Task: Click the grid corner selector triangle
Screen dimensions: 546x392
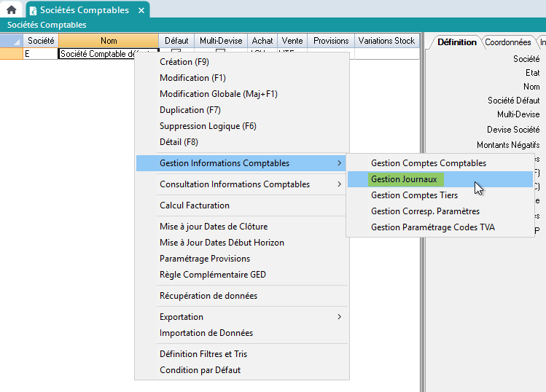Action: point(15,42)
